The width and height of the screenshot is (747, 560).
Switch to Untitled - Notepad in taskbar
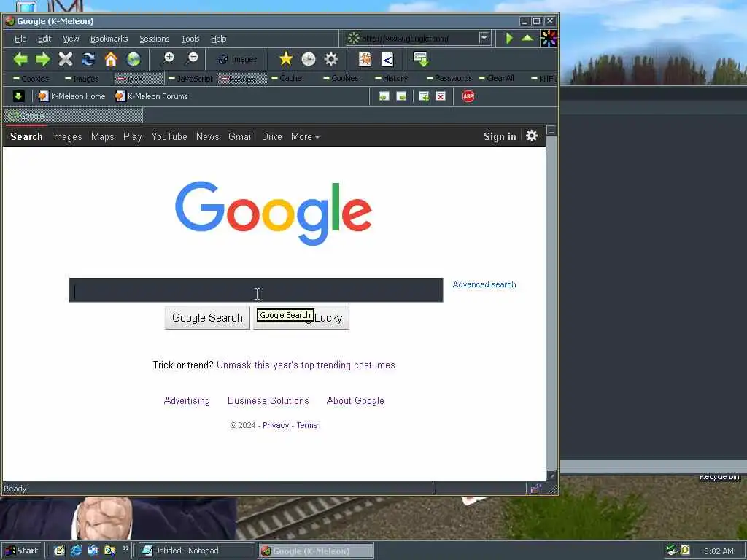click(197, 551)
